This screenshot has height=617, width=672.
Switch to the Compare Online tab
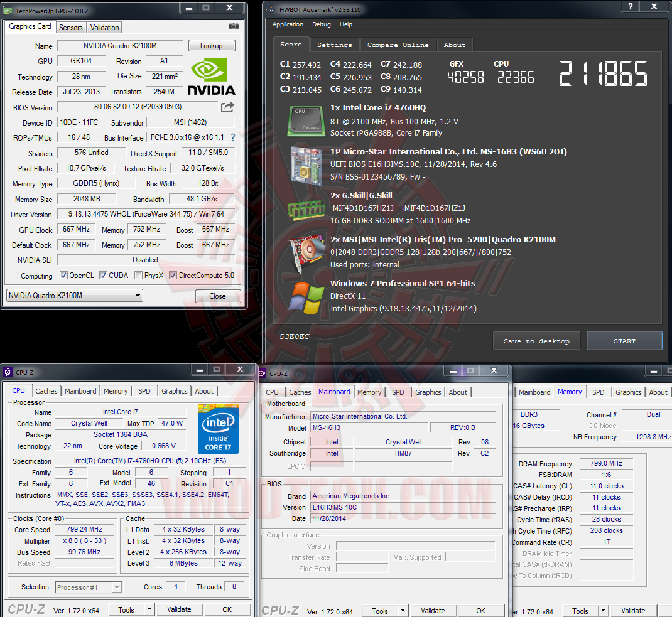pyautogui.click(x=398, y=45)
